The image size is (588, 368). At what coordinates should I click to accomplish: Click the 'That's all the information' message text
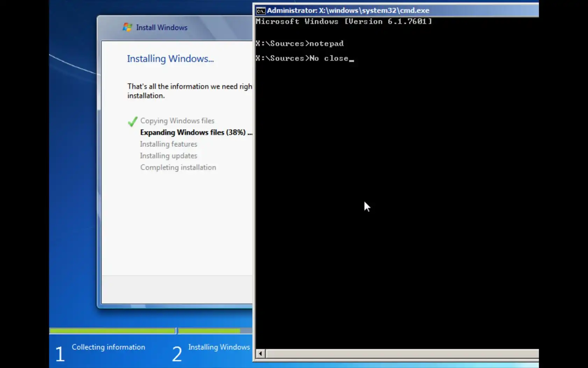click(190, 91)
